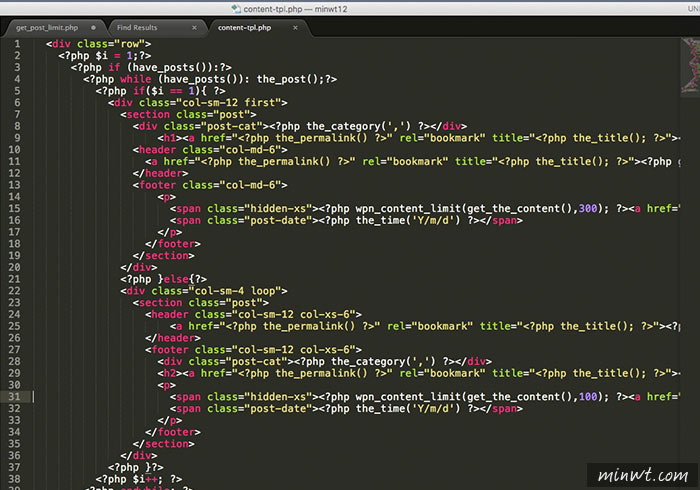700x490 pixels.
Task: Click the "if (have_posts())" statement
Action: click(151, 67)
